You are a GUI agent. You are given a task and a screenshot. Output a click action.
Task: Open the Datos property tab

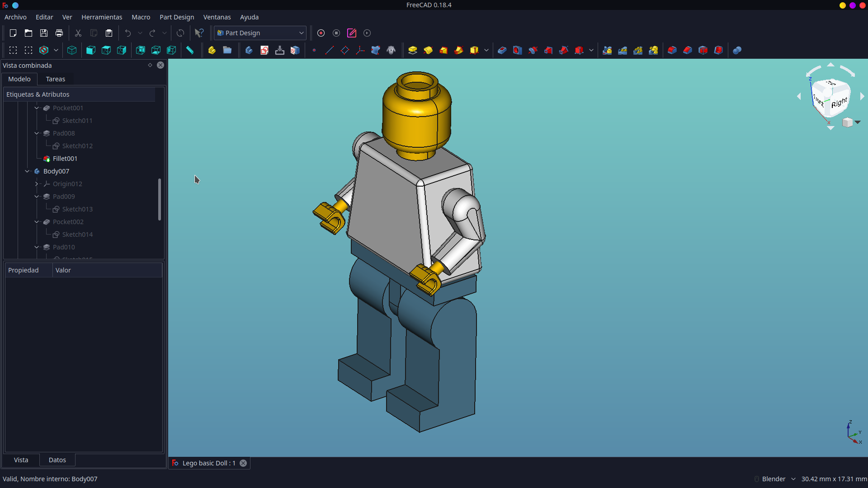pyautogui.click(x=57, y=460)
